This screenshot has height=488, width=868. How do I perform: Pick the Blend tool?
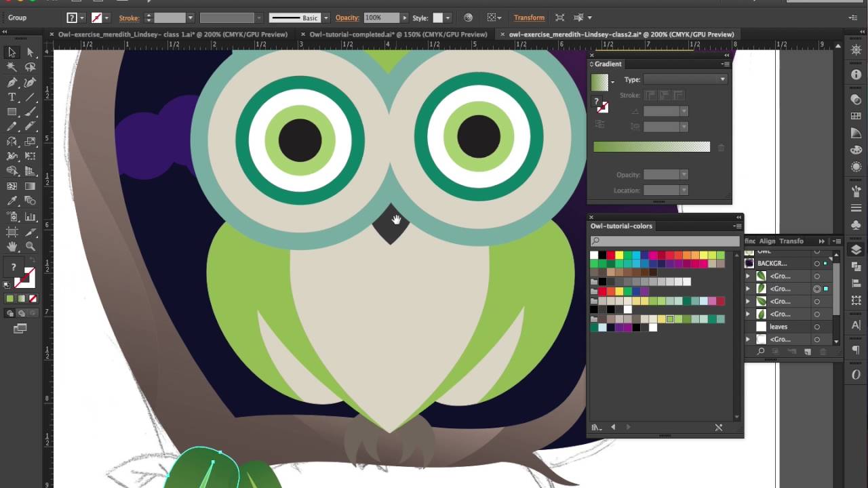click(30, 201)
